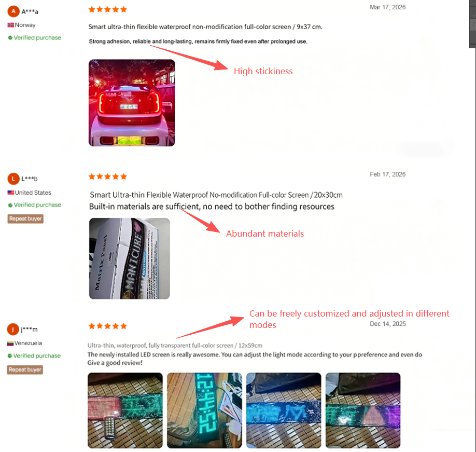
Task: Click the five-star rating on the Norway review
Action: pyautogui.click(x=107, y=9)
